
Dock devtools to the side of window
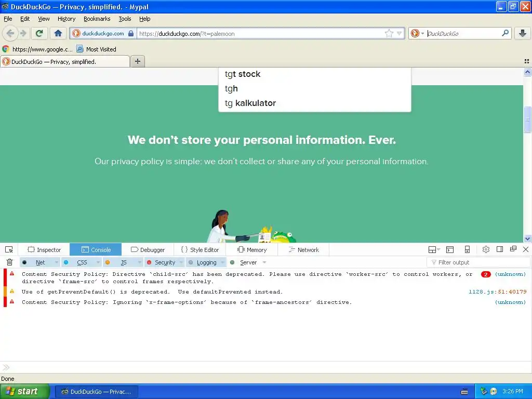click(x=500, y=249)
